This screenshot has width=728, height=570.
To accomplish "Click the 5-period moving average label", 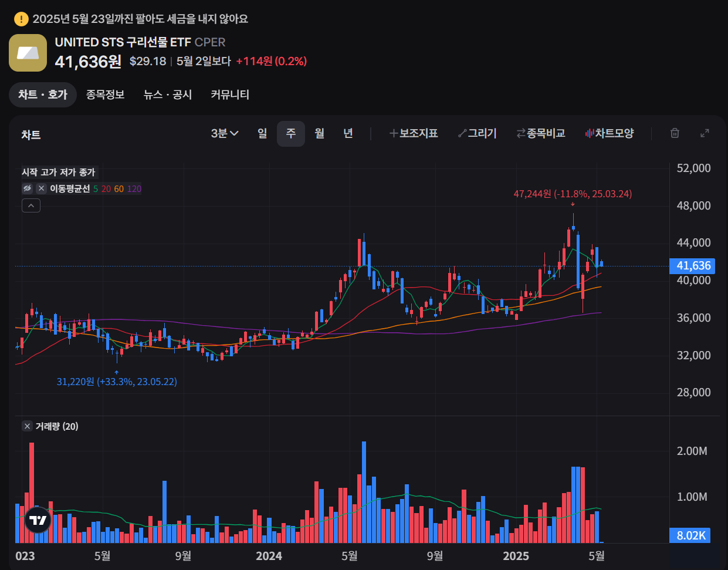I will tap(96, 188).
